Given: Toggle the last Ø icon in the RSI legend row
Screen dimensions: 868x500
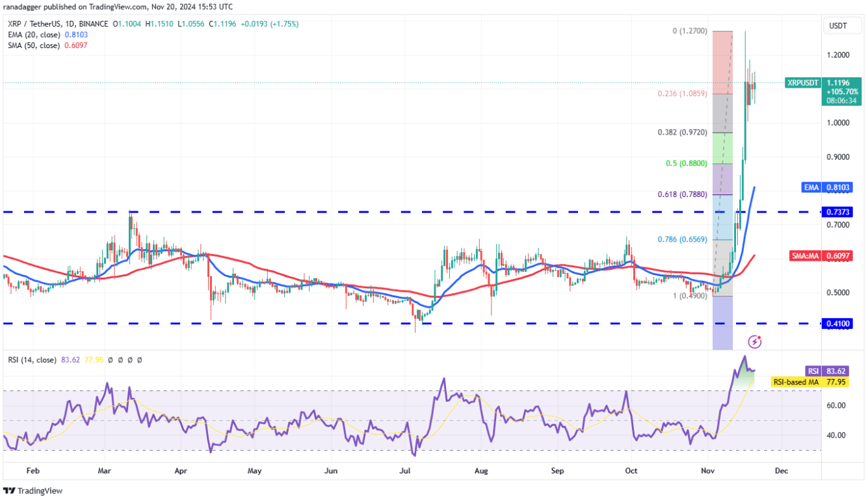Looking at the screenshot, I should click(x=141, y=360).
